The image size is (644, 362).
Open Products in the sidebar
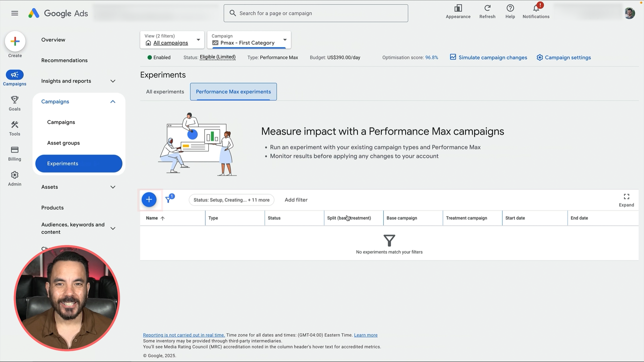coord(52,208)
